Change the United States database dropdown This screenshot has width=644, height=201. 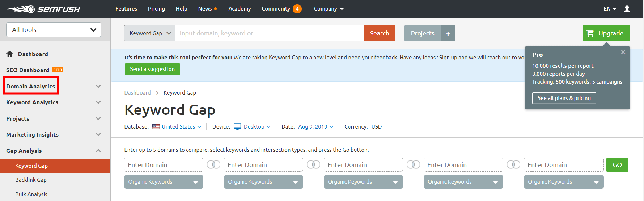click(x=177, y=127)
